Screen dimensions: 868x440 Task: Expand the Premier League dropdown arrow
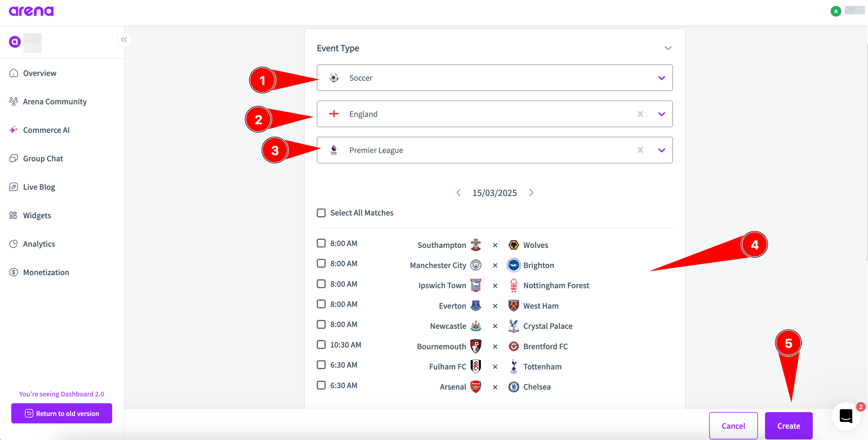tap(661, 150)
